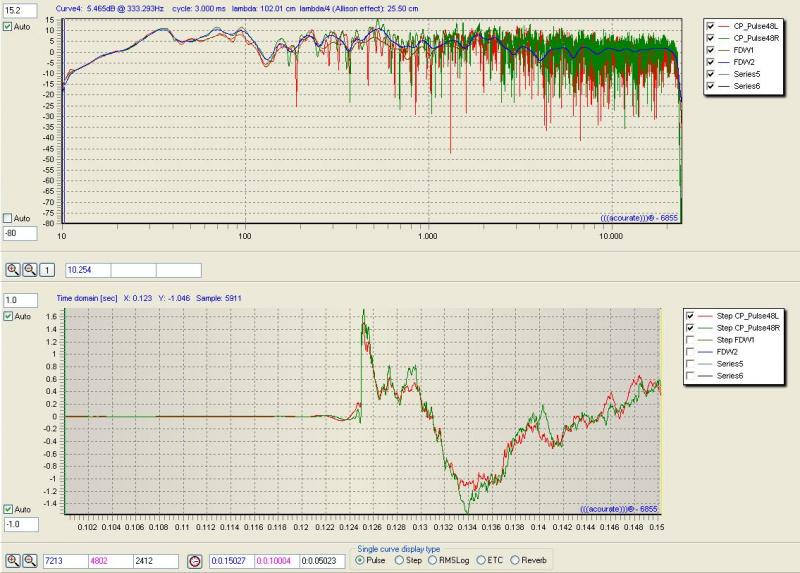The image size is (800, 573).
Task: Enable lower Auto checkbox above -80 field
Action: pos(8,218)
